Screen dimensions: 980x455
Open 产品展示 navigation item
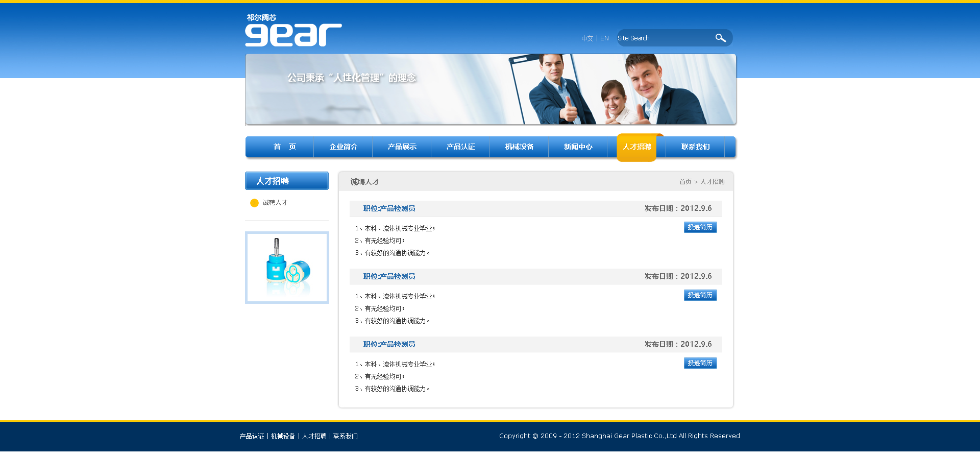(402, 147)
